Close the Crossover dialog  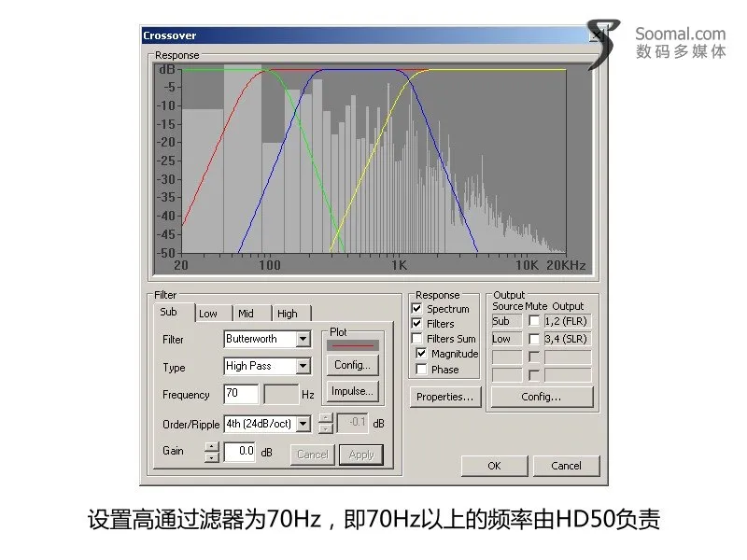[x=596, y=35]
